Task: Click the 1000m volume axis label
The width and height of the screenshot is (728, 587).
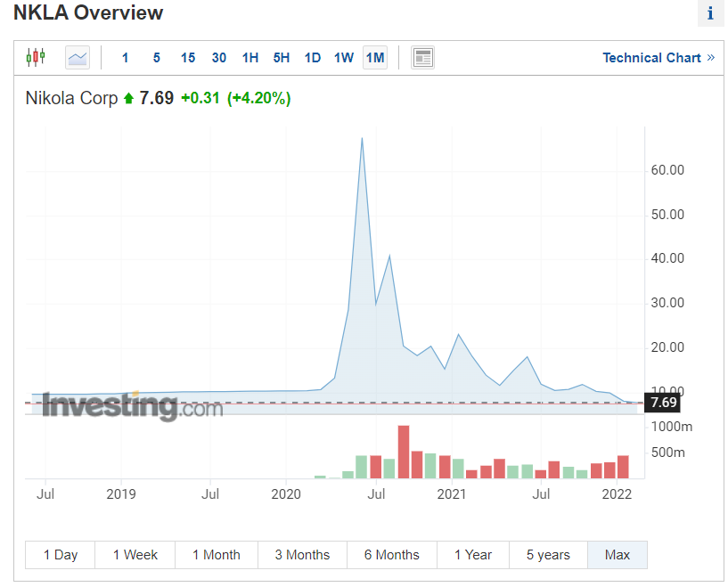Action: coord(671,427)
